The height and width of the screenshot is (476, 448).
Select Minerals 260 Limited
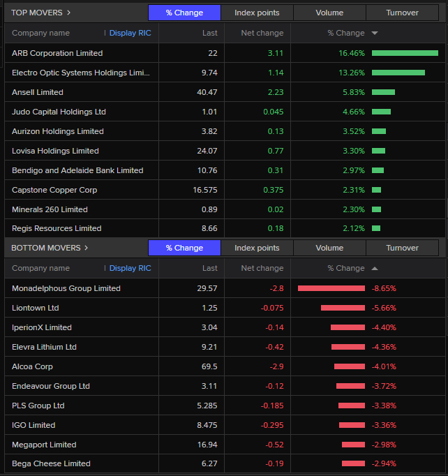coord(50,209)
